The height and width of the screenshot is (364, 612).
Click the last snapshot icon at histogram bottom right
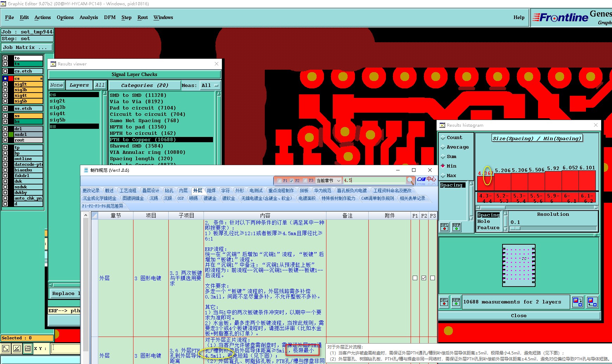pyautogui.click(x=592, y=302)
